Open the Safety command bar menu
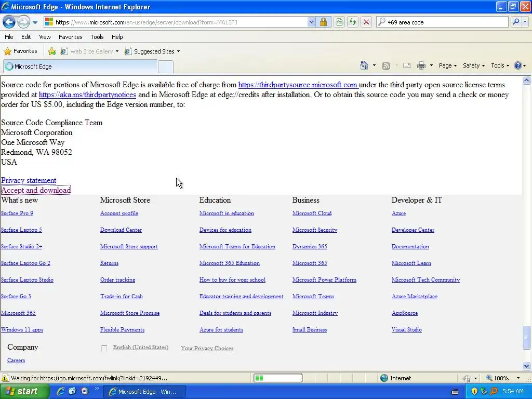The height and width of the screenshot is (399, 532). point(474,65)
